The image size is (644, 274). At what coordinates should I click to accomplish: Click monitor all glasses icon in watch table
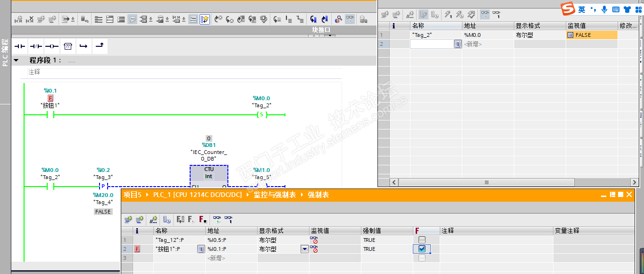[x=485, y=15]
